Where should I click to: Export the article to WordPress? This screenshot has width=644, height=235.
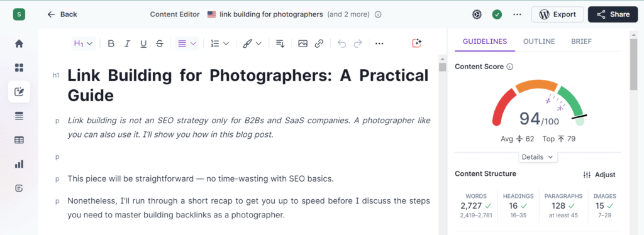(x=557, y=14)
